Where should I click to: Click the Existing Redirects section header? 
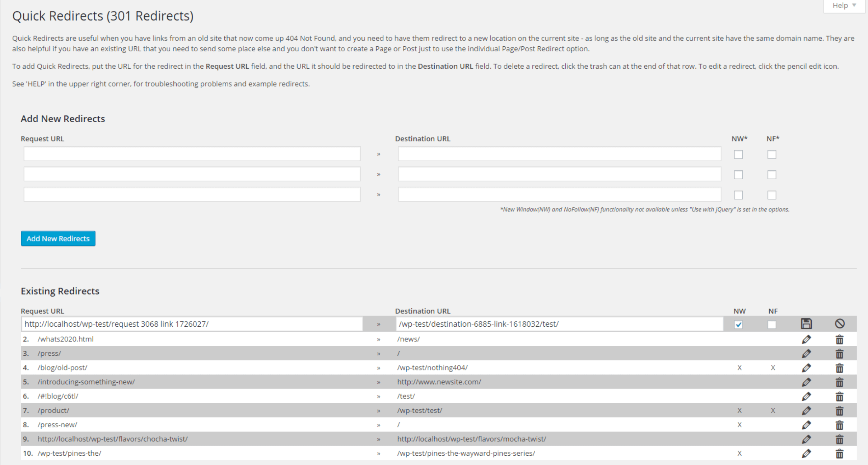click(60, 291)
